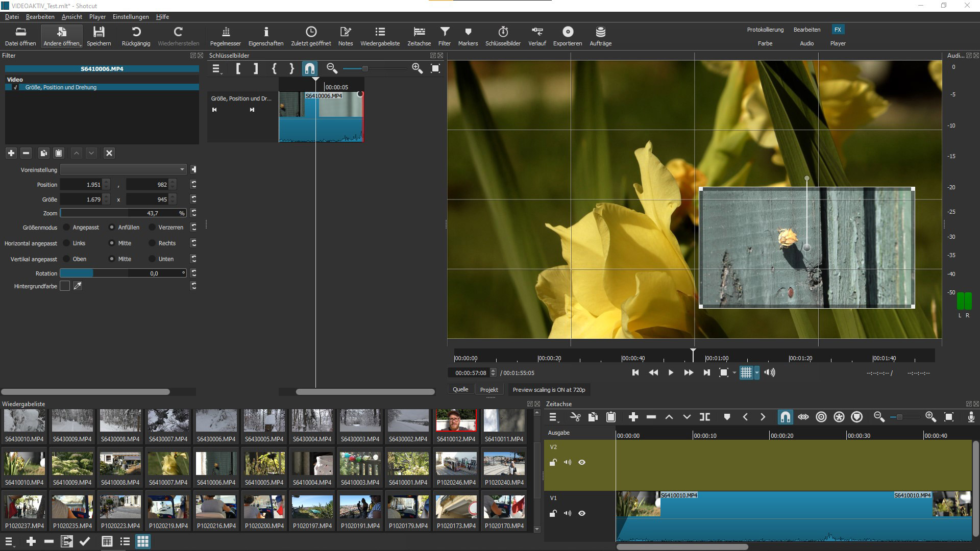Hide track V2 with eye icon
The image size is (980, 551).
tap(582, 462)
